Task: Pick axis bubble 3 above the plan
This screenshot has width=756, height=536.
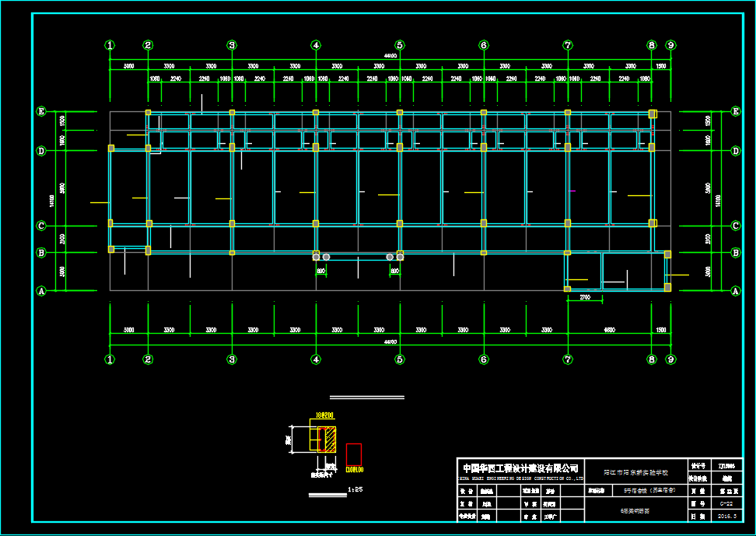Action: point(232,45)
